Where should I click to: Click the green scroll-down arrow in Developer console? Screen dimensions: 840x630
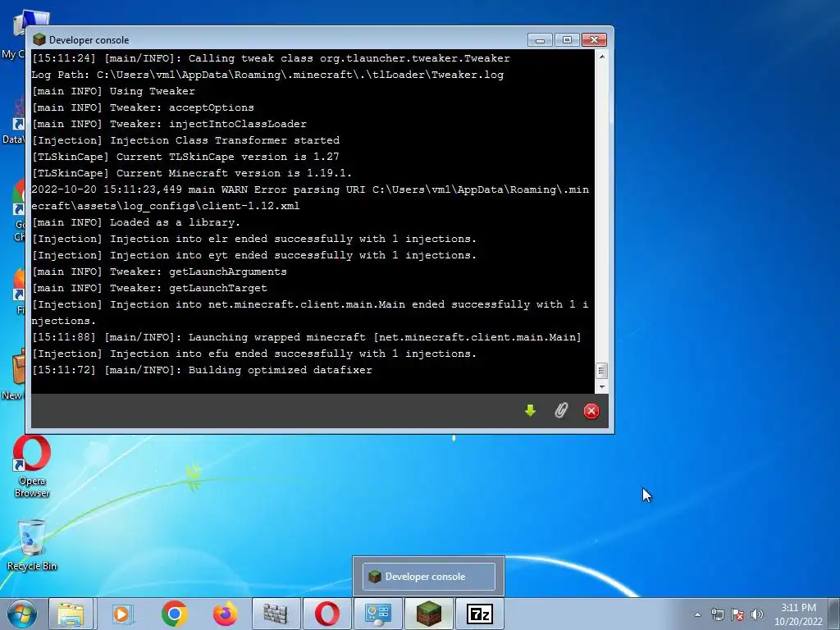(x=531, y=411)
